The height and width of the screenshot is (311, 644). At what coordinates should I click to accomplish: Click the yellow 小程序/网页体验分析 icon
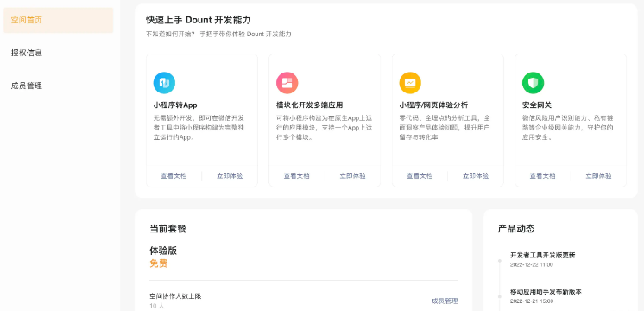(410, 83)
